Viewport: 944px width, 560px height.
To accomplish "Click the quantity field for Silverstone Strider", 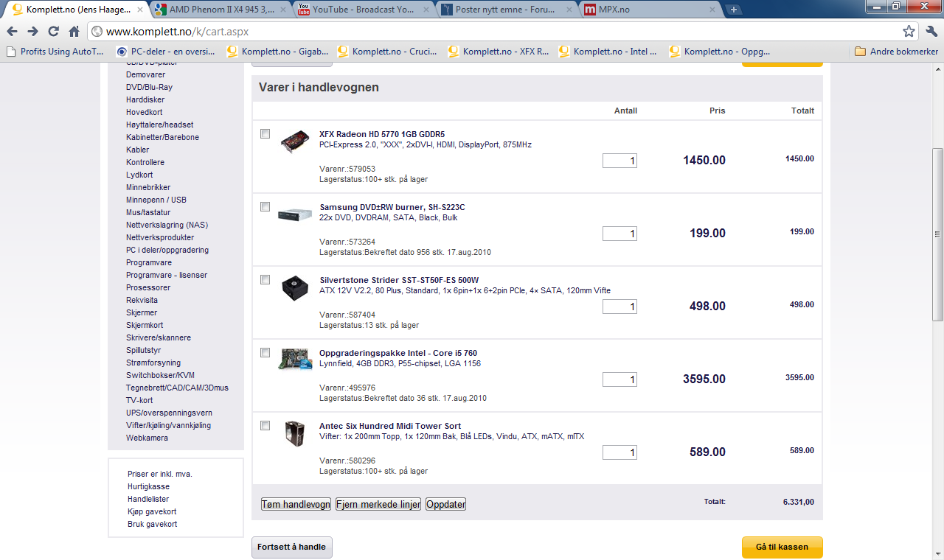I will point(619,307).
